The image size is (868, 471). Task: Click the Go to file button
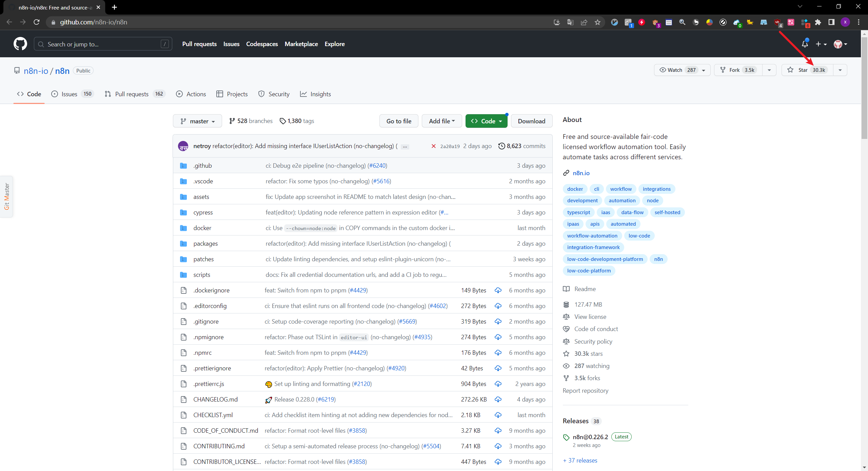[x=398, y=121]
